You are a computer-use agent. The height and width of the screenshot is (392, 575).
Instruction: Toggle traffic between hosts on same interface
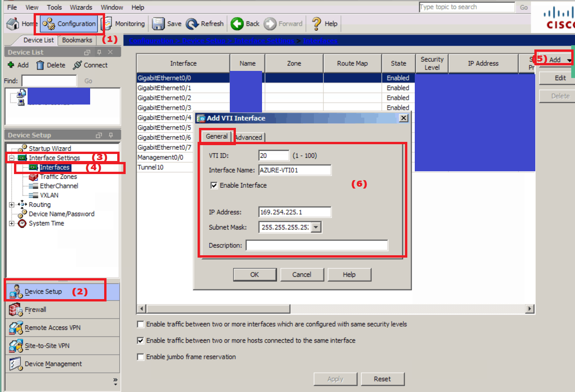[x=141, y=341]
